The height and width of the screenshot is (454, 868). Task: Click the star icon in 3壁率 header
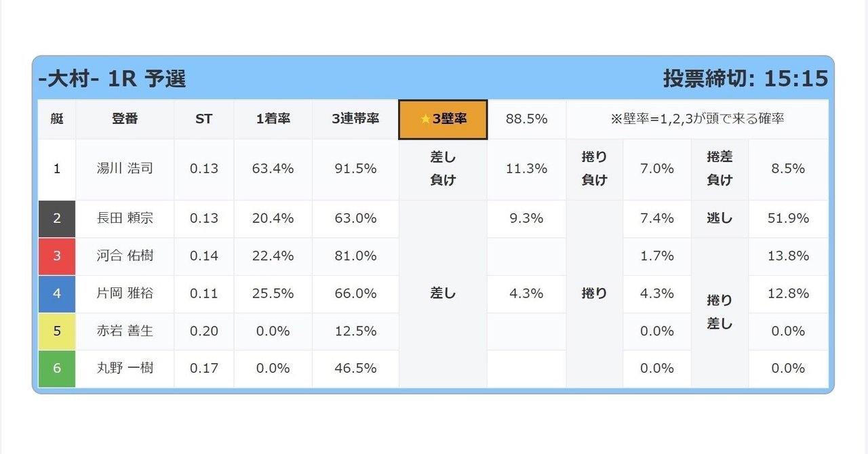point(425,119)
